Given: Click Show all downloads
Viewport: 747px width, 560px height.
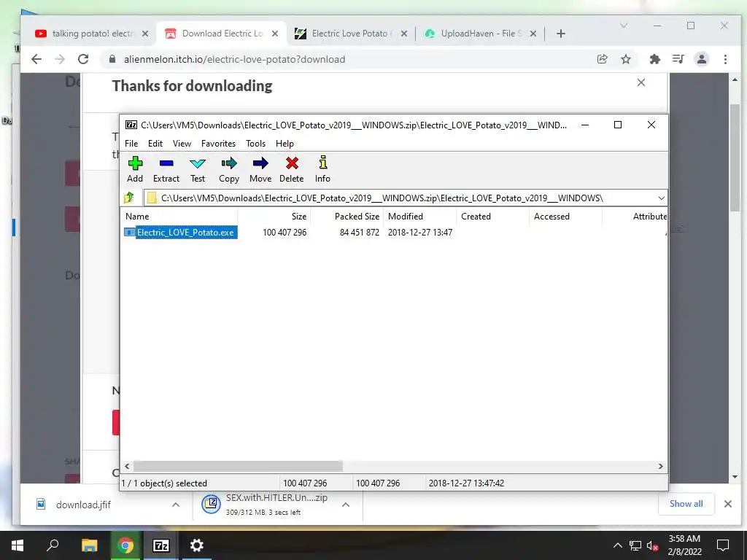Looking at the screenshot, I should 686,504.
